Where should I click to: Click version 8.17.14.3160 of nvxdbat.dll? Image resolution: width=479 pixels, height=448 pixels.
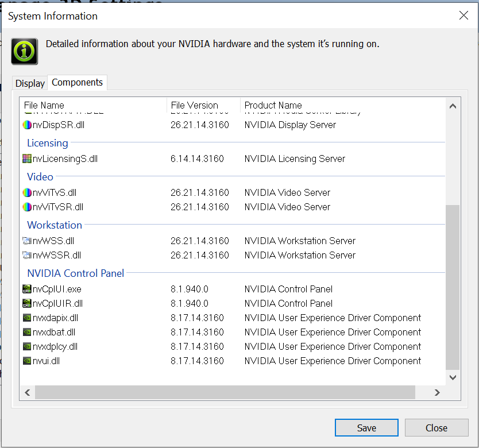(x=197, y=332)
